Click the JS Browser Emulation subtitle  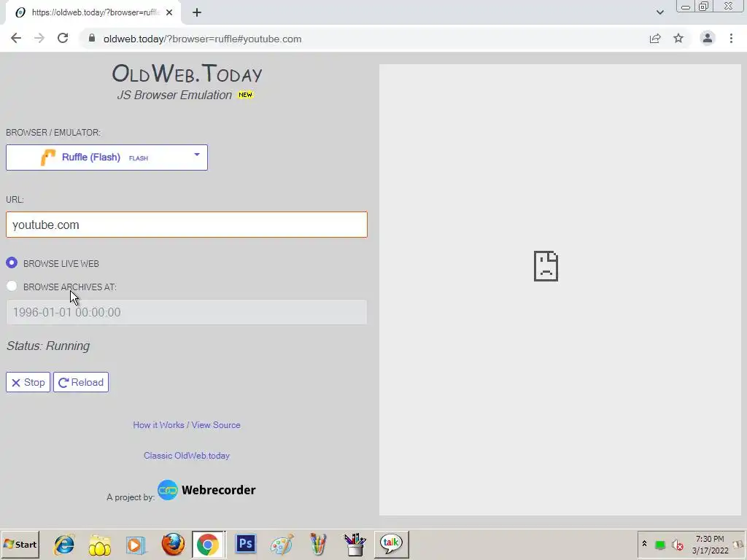(x=174, y=96)
